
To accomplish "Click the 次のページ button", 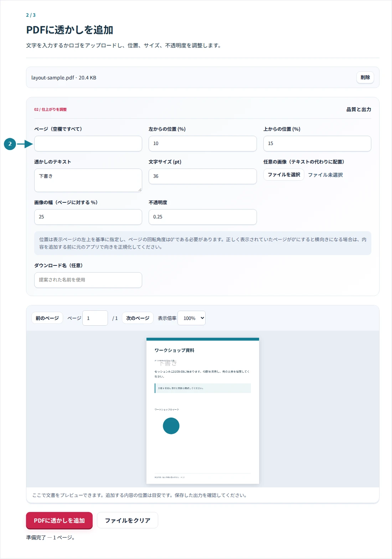I will [x=138, y=318].
